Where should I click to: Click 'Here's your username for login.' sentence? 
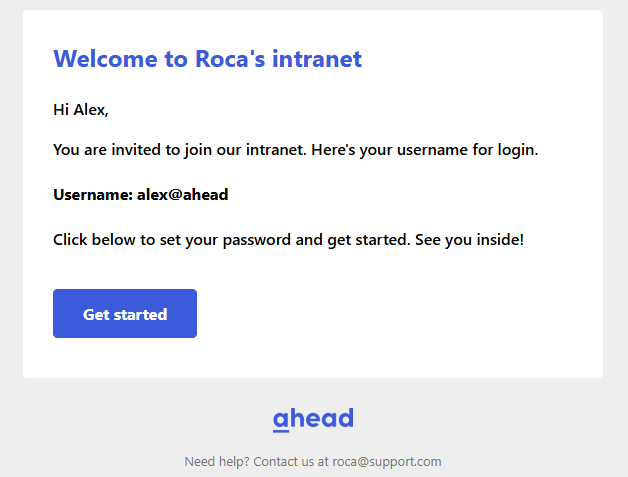coord(425,150)
